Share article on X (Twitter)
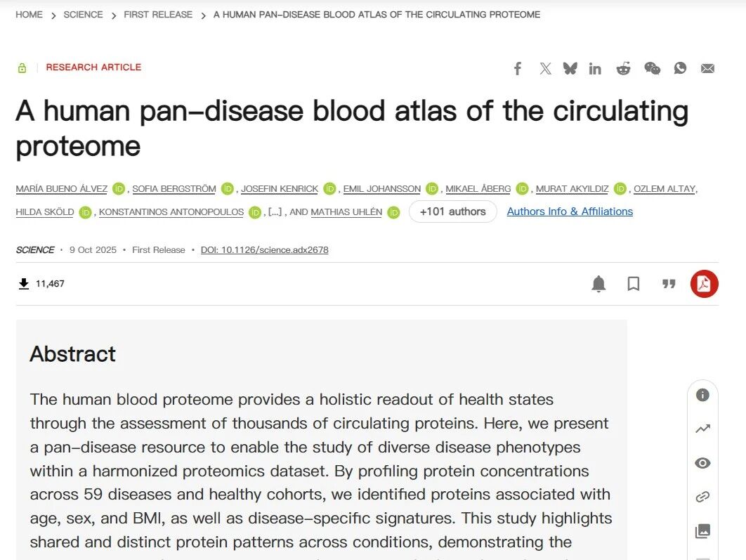Image resolution: width=746 pixels, height=560 pixels. pos(545,68)
